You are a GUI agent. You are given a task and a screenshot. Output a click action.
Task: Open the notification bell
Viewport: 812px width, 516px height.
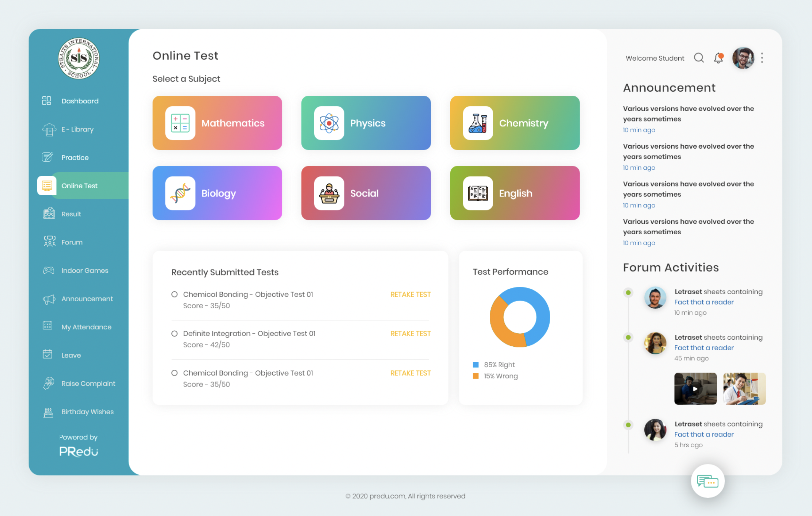tap(718, 58)
